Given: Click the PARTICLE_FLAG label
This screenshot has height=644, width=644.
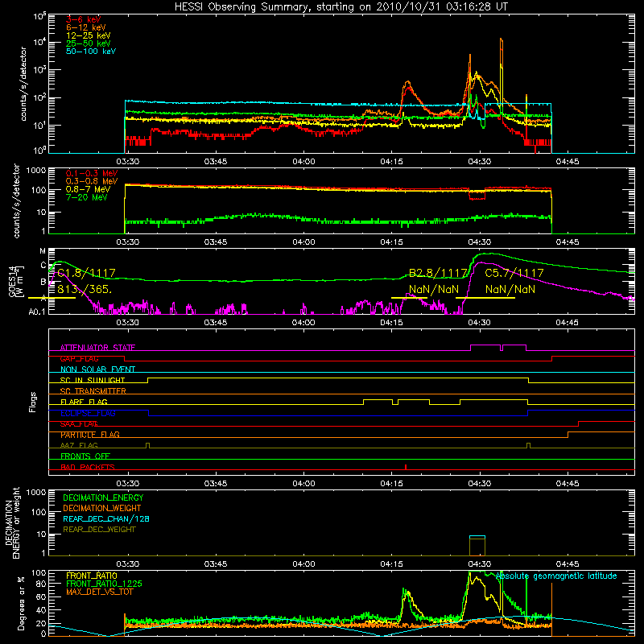Looking at the screenshot, I should coord(90,435).
